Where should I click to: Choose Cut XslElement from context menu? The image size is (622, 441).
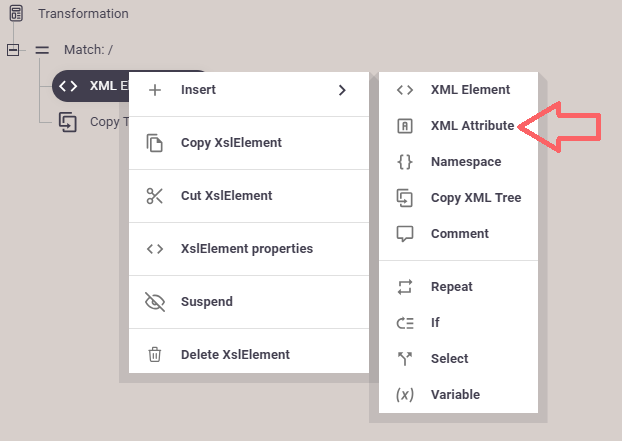(x=226, y=196)
